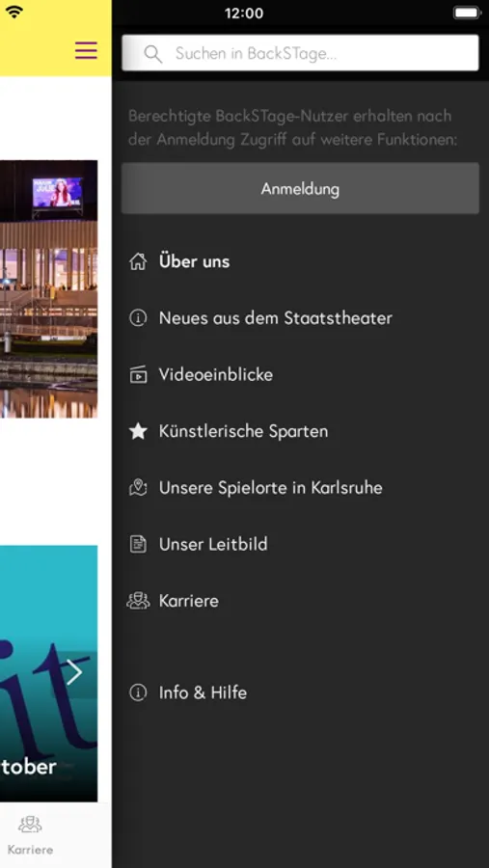Close the side menu via hamburger icon
The height and width of the screenshot is (868, 489).
click(86, 50)
